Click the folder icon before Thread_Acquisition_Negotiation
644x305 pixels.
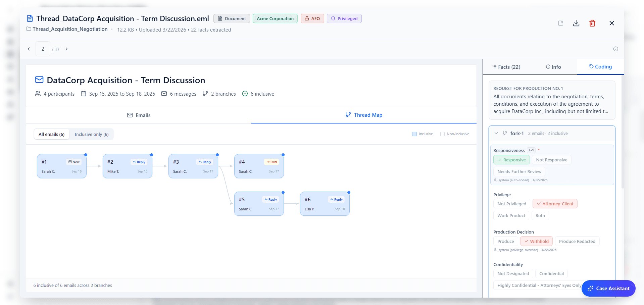coord(28,29)
